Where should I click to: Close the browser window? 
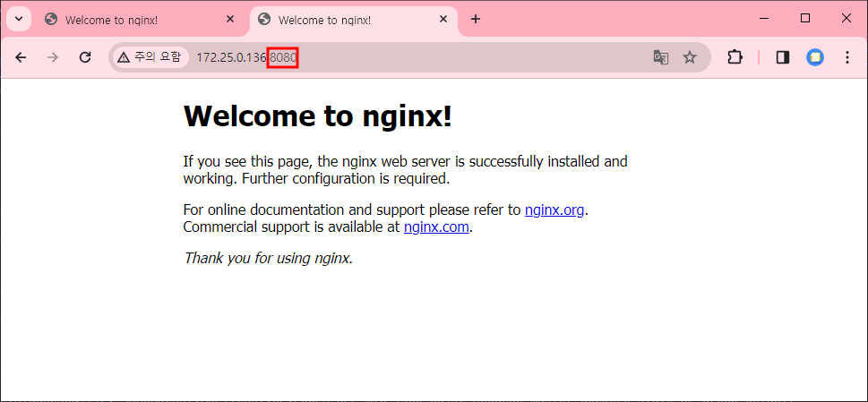[x=847, y=18]
